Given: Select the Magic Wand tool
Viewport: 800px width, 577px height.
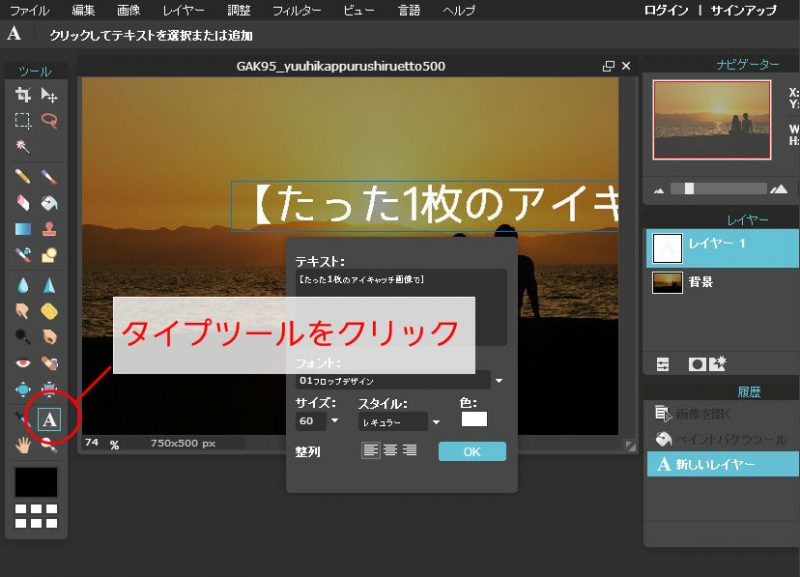Looking at the screenshot, I should pyautogui.click(x=23, y=146).
